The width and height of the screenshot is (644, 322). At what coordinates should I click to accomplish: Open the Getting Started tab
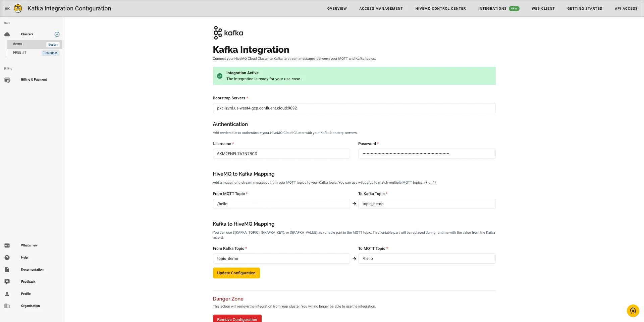point(585,8)
